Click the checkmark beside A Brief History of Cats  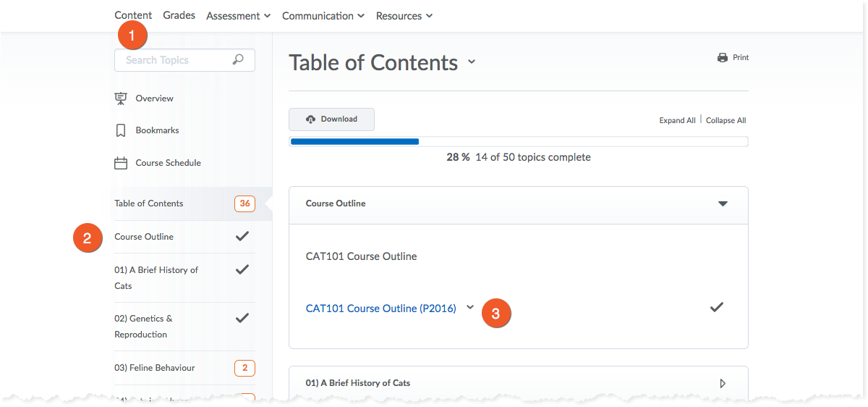click(x=242, y=269)
